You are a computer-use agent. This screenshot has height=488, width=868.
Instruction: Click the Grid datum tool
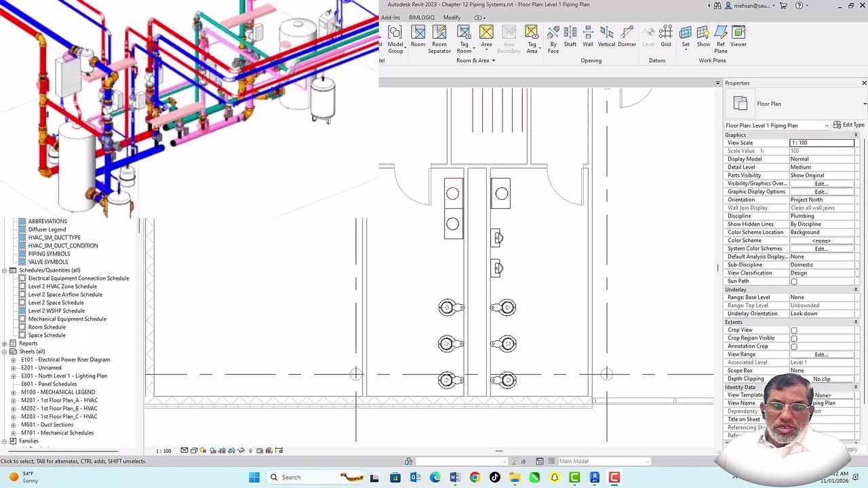[x=666, y=37]
